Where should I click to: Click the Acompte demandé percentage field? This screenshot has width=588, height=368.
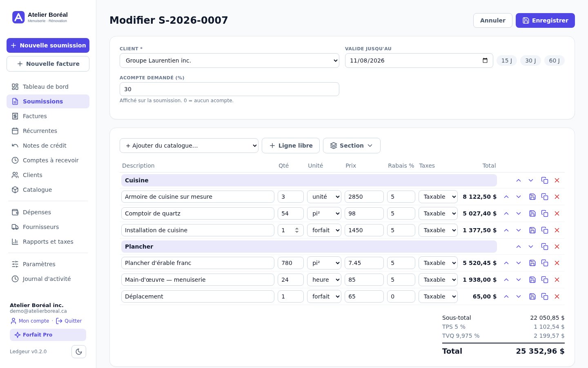(229, 89)
